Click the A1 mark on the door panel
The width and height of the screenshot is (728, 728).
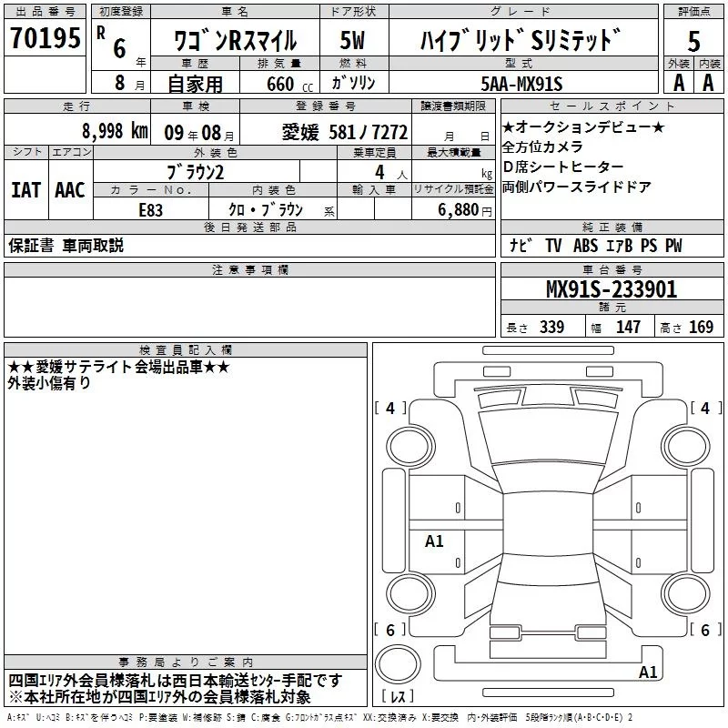tap(434, 541)
